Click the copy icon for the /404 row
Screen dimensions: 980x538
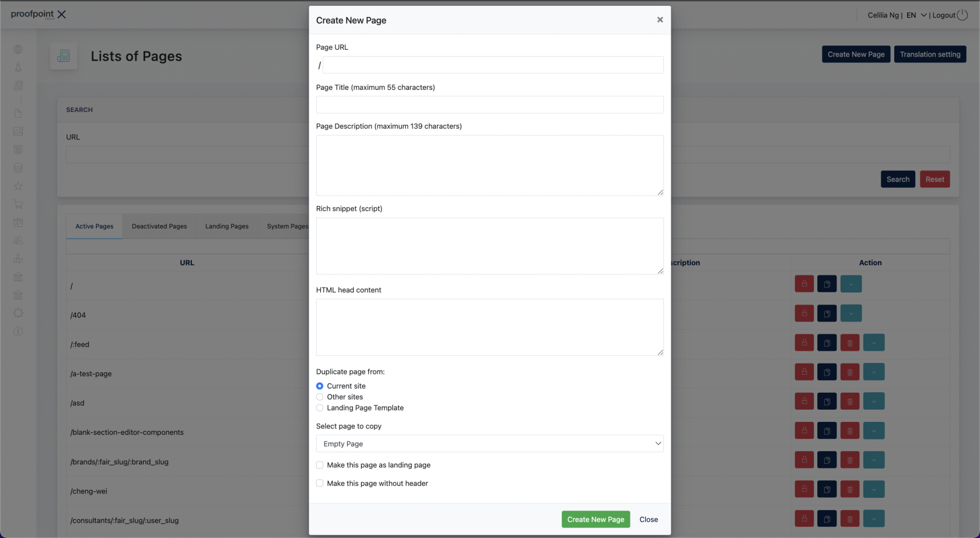tap(827, 313)
